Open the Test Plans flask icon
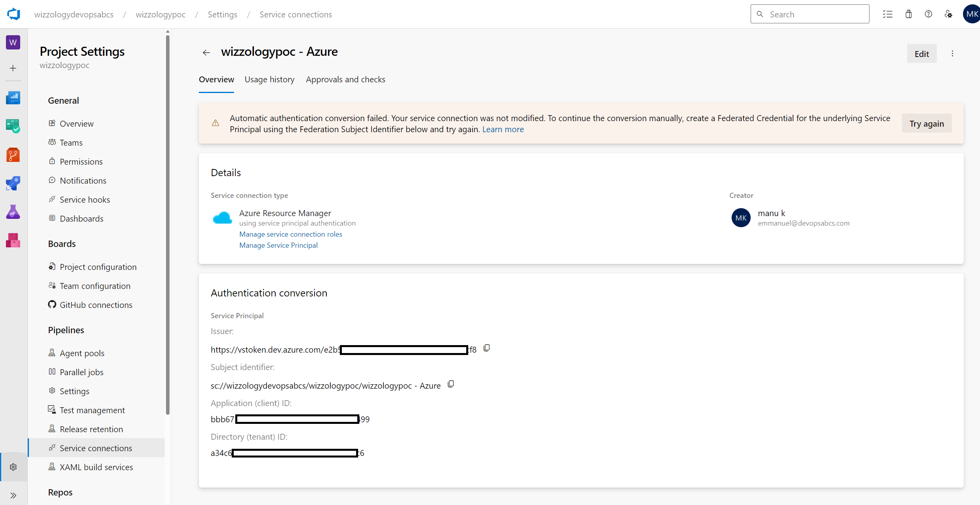 click(x=13, y=212)
